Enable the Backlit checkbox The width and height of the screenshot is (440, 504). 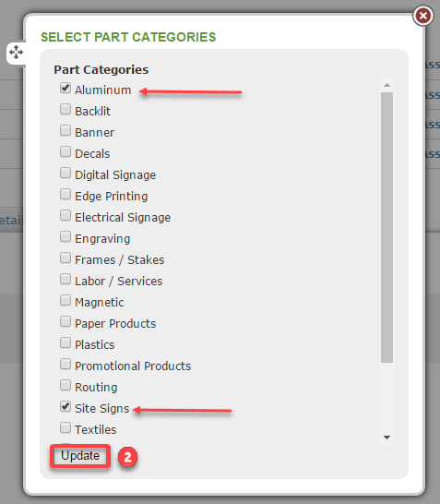pyautogui.click(x=65, y=109)
